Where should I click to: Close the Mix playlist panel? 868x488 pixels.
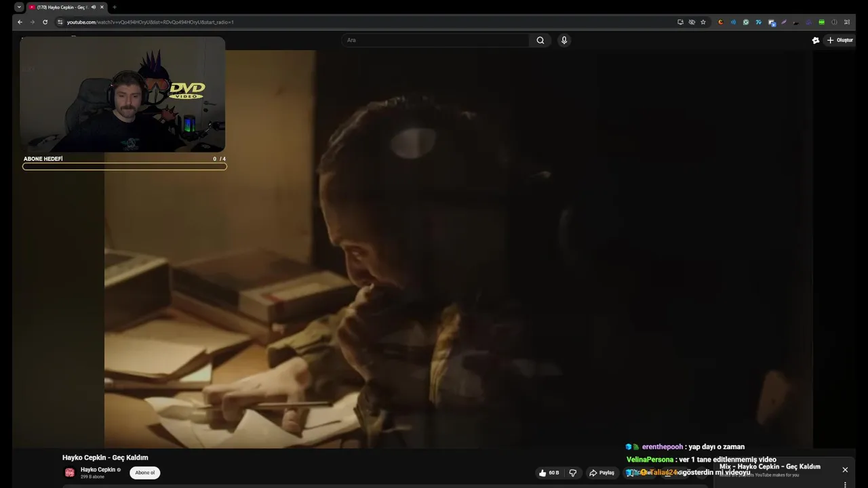click(845, 470)
